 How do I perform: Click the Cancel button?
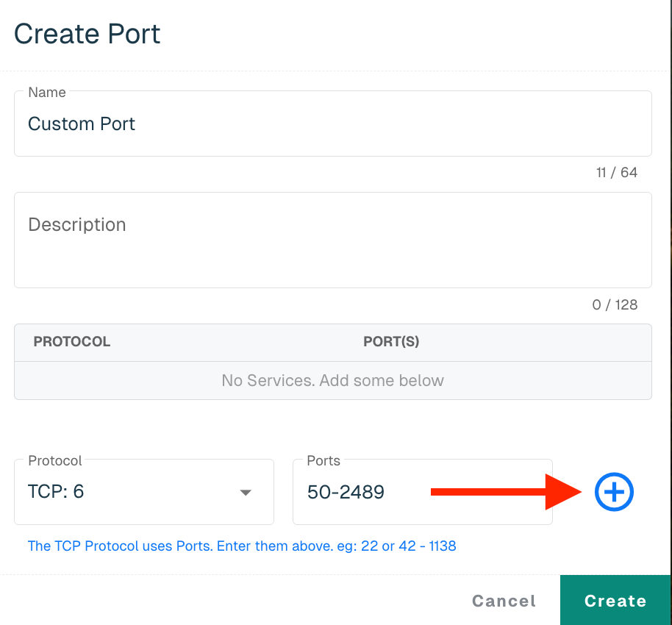tap(504, 601)
